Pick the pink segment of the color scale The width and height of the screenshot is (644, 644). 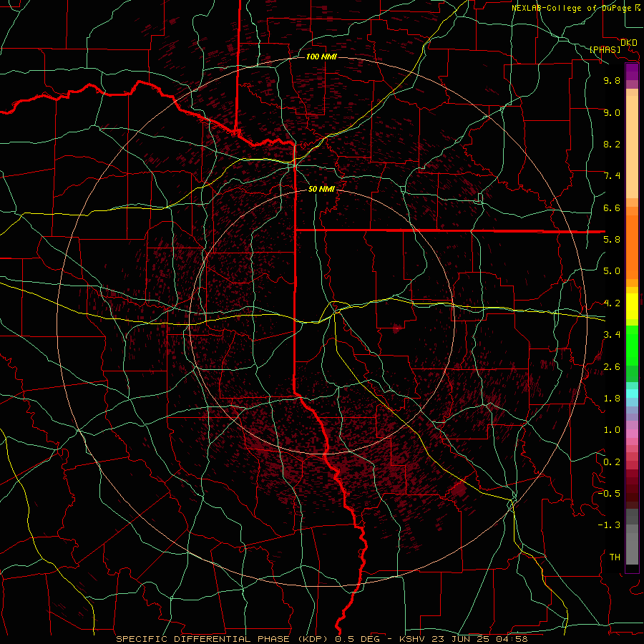632,434
